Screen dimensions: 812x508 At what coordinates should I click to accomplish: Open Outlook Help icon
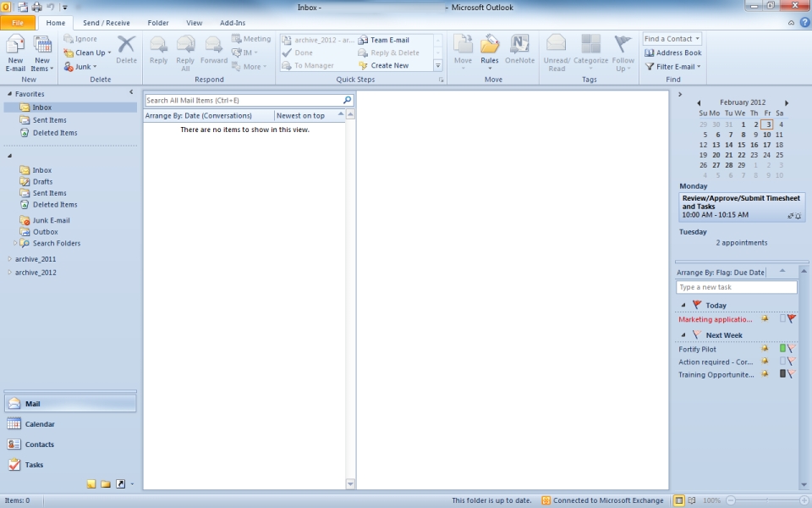pyautogui.click(x=804, y=23)
